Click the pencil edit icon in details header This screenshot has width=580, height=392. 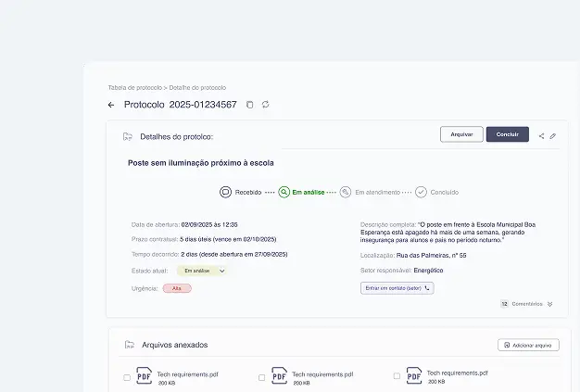coord(553,135)
